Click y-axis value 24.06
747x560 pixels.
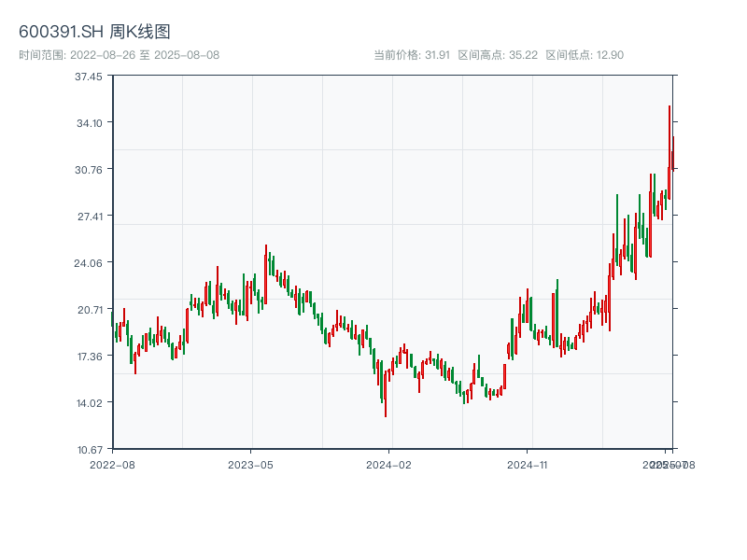pyautogui.click(x=88, y=263)
